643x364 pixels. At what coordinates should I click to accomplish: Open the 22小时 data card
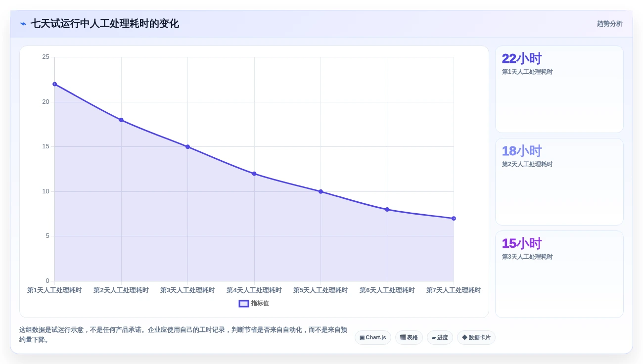559,90
